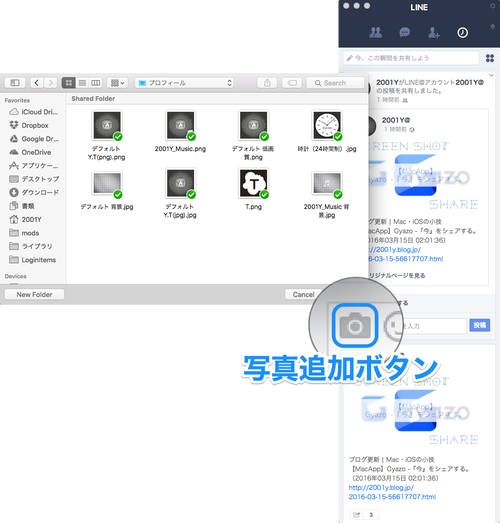Select the デフォルト 背景.jpg file
This screenshot has height=523, width=500.
click(x=107, y=190)
